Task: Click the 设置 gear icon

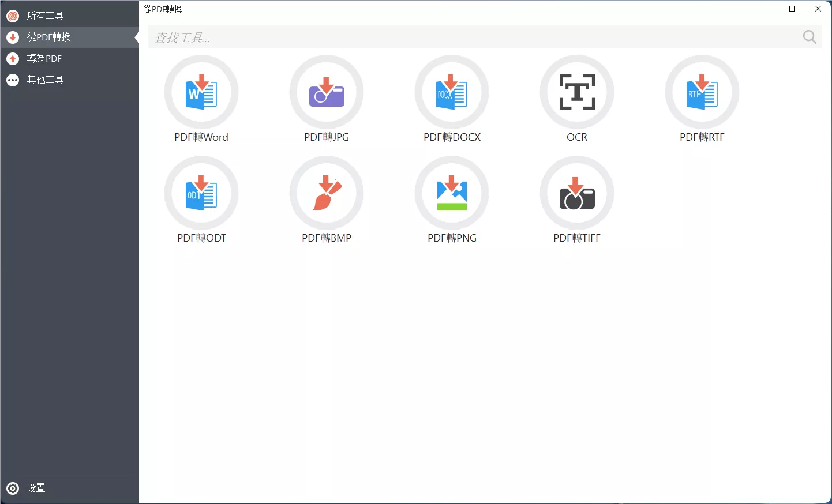Action: 13,488
